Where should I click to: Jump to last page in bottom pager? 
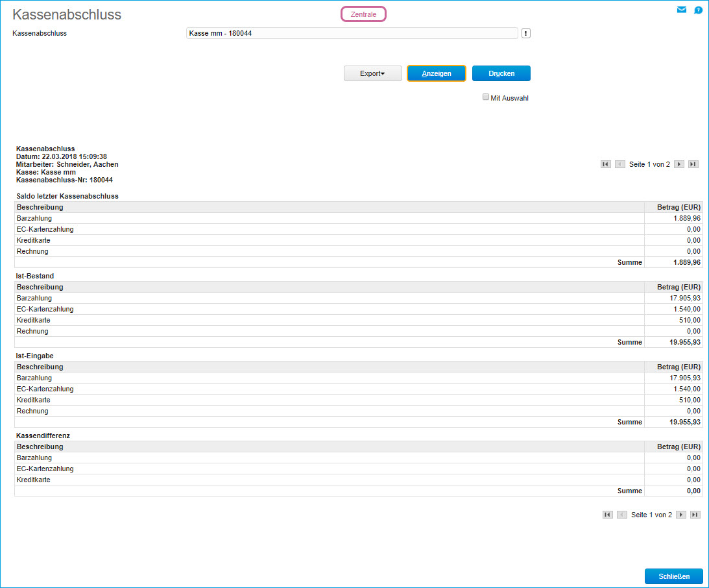point(695,515)
